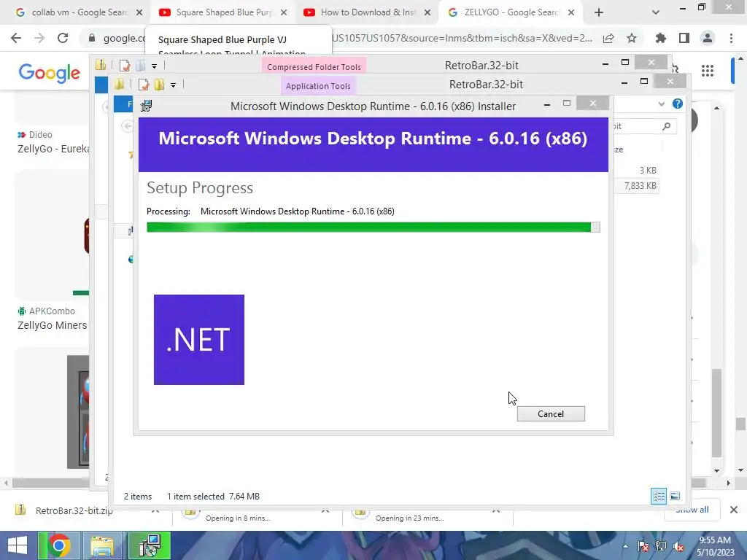
Task: Click Properties icon in back RetroBar window toolbar
Action: tap(125, 65)
